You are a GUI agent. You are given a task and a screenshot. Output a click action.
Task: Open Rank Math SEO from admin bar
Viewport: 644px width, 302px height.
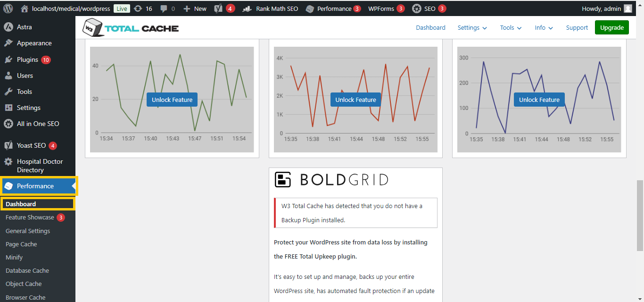tap(271, 8)
